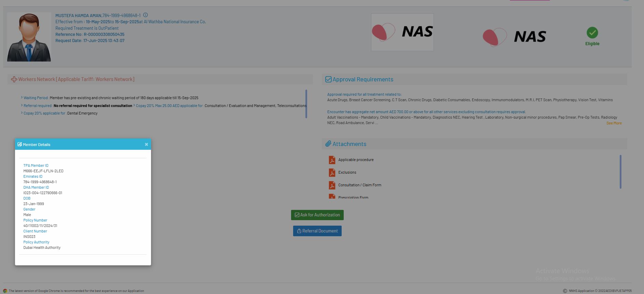Click the member avatar photo
This screenshot has width=644, height=294.
point(29,37)
